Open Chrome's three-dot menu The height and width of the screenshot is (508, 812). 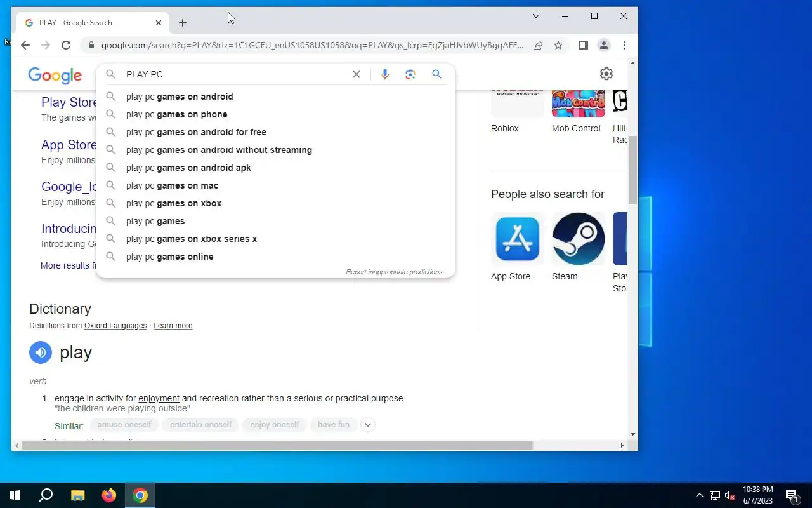tap(624, 45)
